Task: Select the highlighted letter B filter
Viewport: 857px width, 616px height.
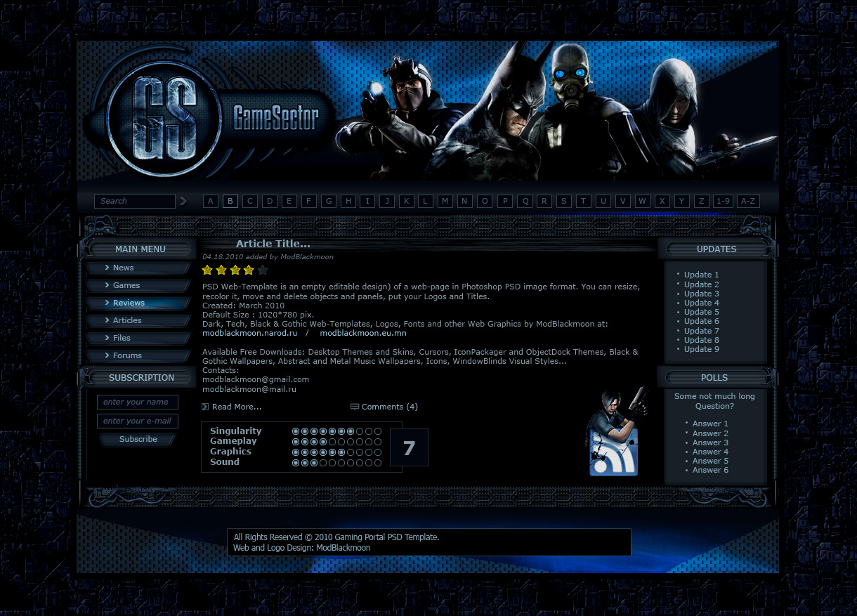Action: (230, 201)
